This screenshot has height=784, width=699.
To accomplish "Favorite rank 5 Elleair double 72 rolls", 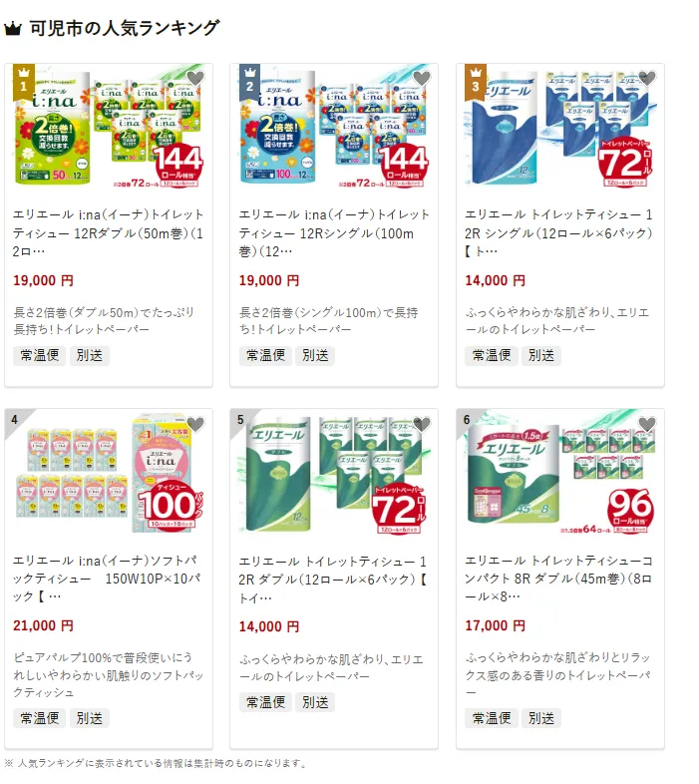I will tap(422, 424).
